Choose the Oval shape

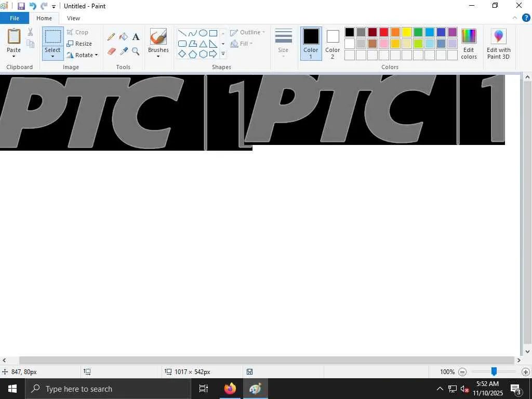click(x=203, y=33)
